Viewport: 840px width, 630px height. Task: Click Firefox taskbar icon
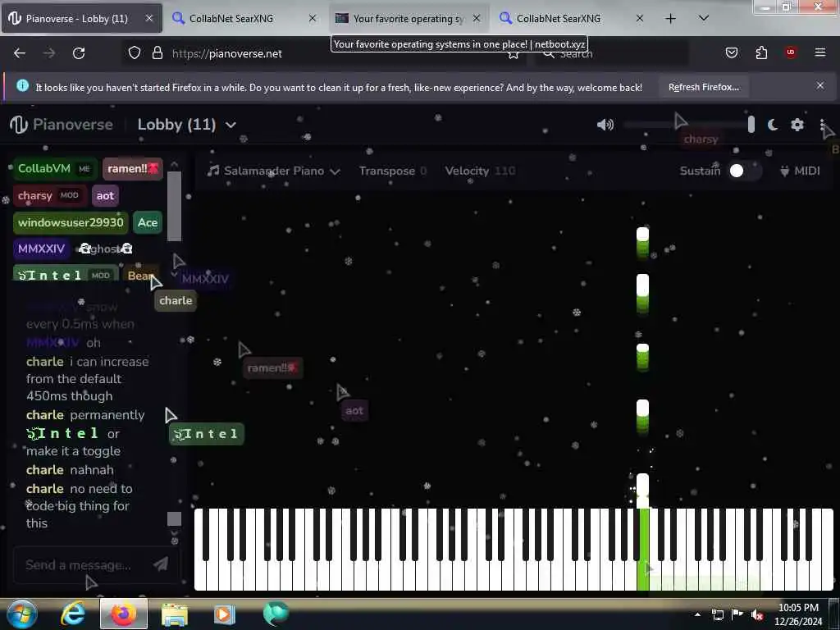click(x=124, y=614)
